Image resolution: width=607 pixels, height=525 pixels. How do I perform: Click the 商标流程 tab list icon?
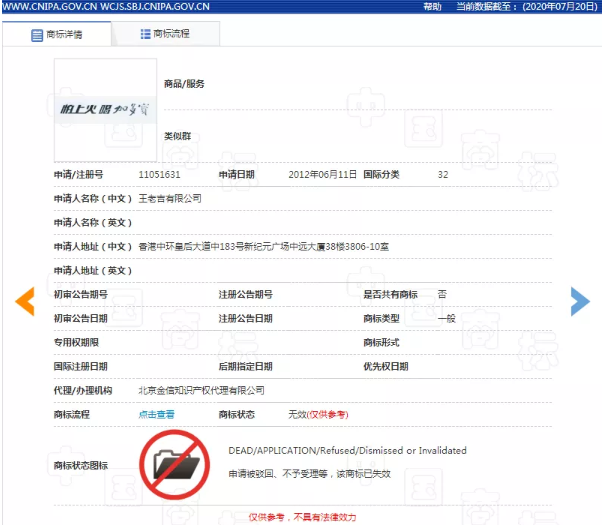click(146, 34)
